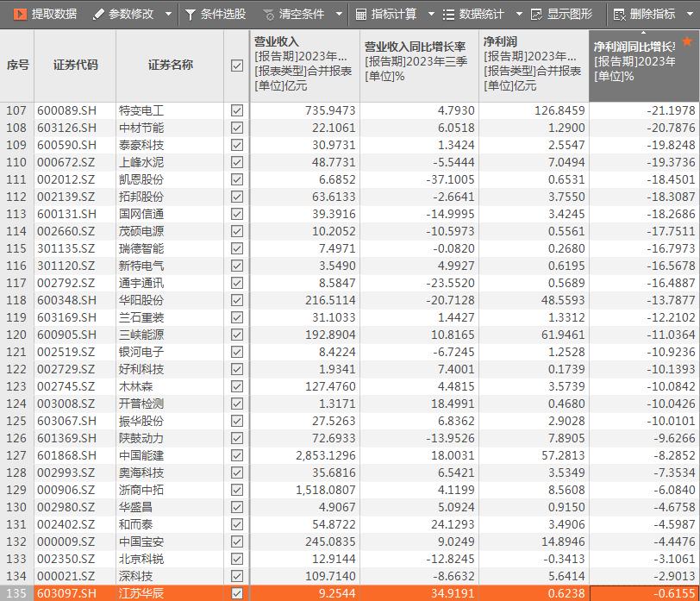Click the 银河电子 stock name
The width and height of the screenshot is (700, 601).
141,352
